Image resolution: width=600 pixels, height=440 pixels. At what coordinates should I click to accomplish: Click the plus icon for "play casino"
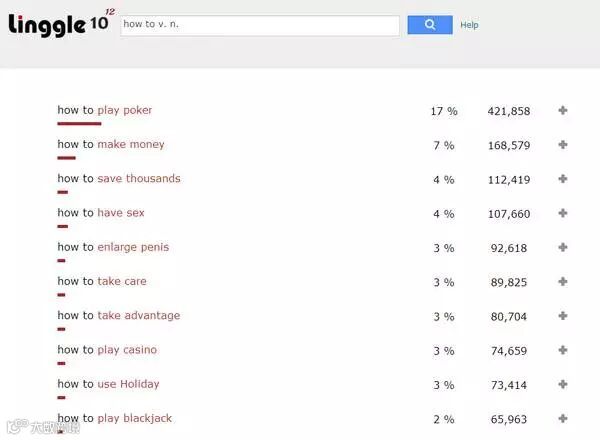click(563, 350)
